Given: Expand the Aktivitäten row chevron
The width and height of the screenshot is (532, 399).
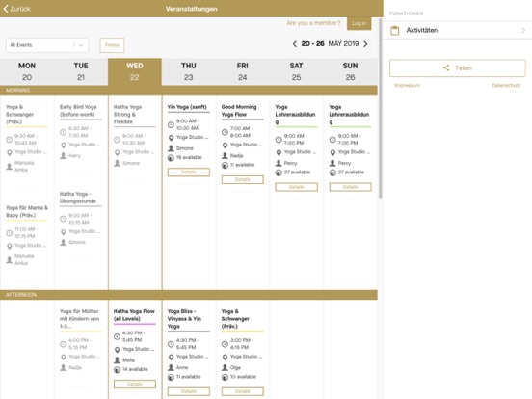Looking at the screenshot, I should 523,30.
